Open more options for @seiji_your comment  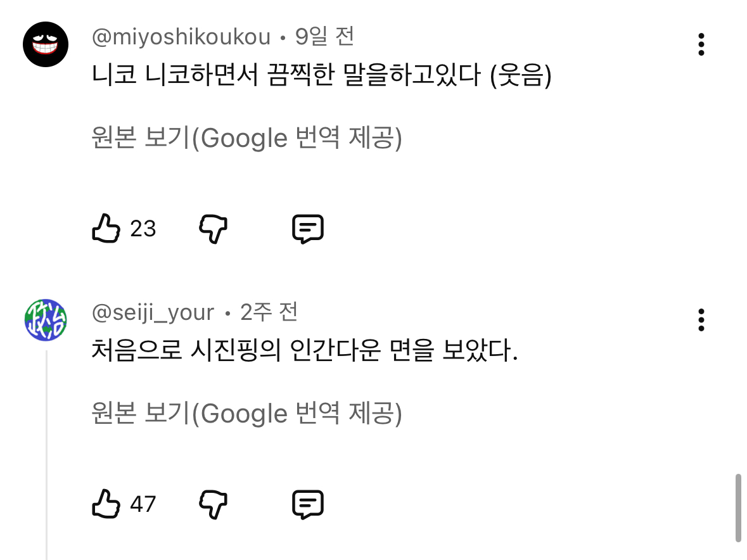(x=701, y=320)
